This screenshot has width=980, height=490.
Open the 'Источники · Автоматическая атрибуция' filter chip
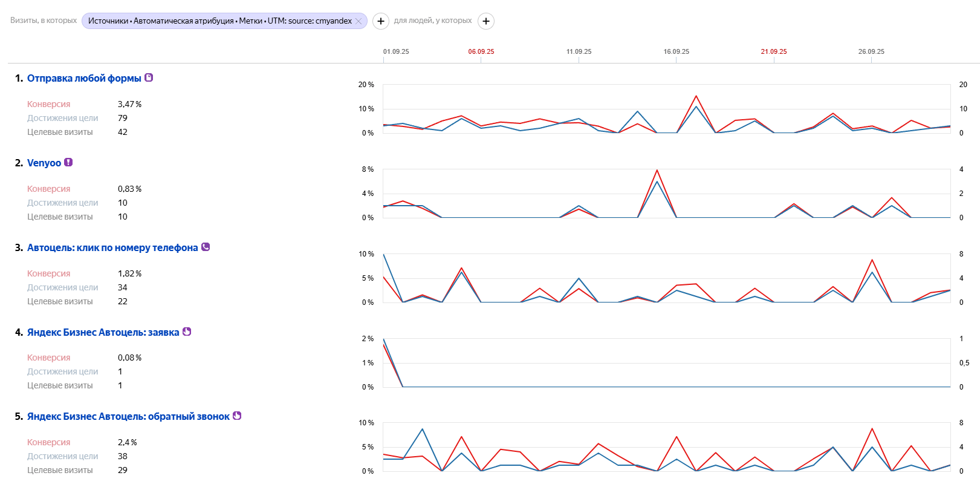[x=219, y=21]
